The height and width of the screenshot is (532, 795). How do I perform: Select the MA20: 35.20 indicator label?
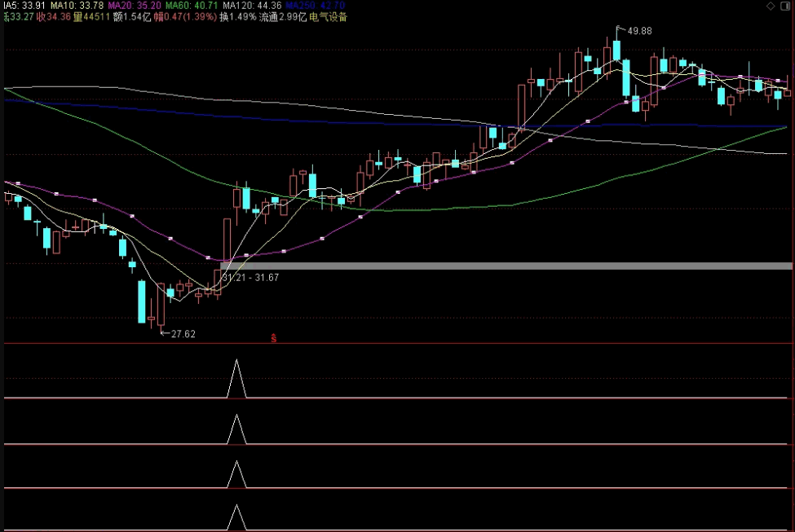[135, 6]
